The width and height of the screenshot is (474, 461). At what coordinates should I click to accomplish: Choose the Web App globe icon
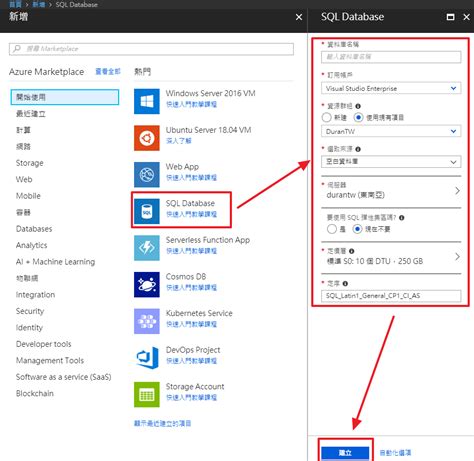point(147,174)
